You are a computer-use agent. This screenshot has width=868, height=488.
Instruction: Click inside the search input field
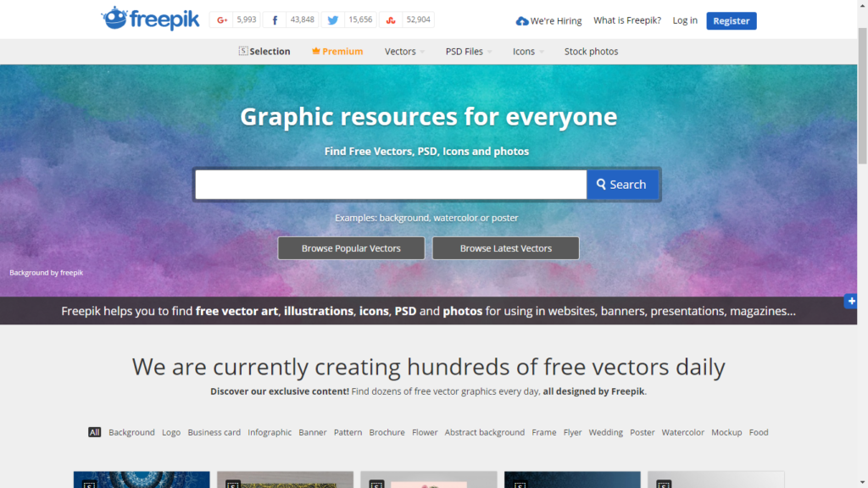point(390,184)
